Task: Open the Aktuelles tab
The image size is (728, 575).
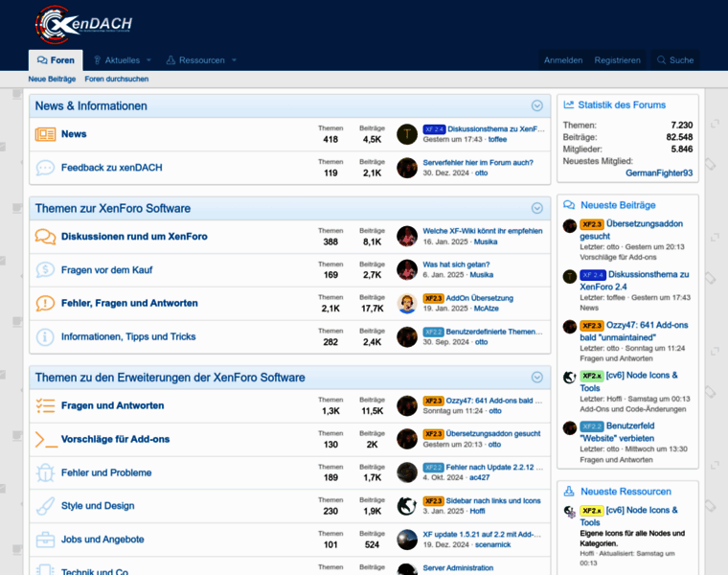Action: click(x=117, y=60)
